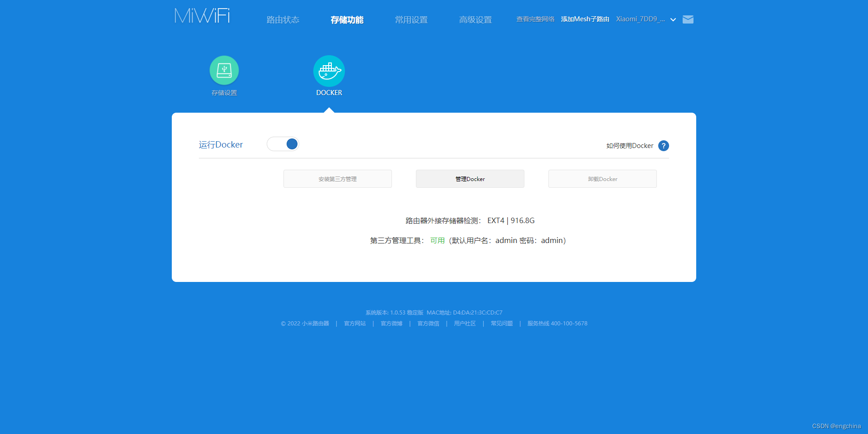Open 用户社区 footer link
Viewport: 868px width, 434px height.
click(465, 324)
